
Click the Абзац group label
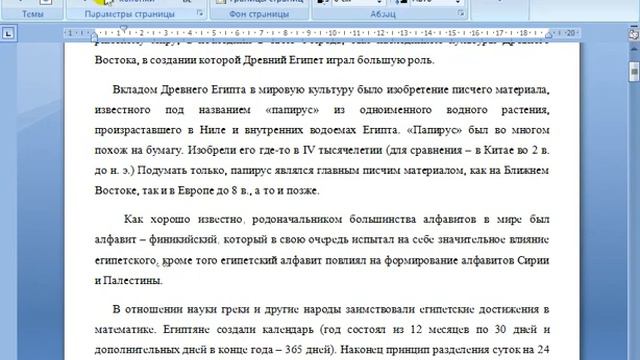coord(383,14)
